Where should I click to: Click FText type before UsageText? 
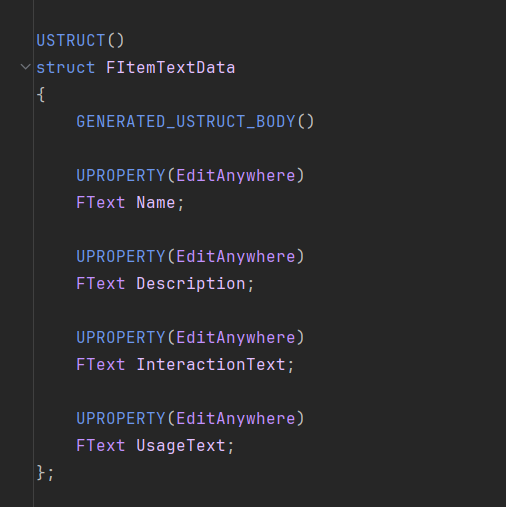(x=101, y=445)
